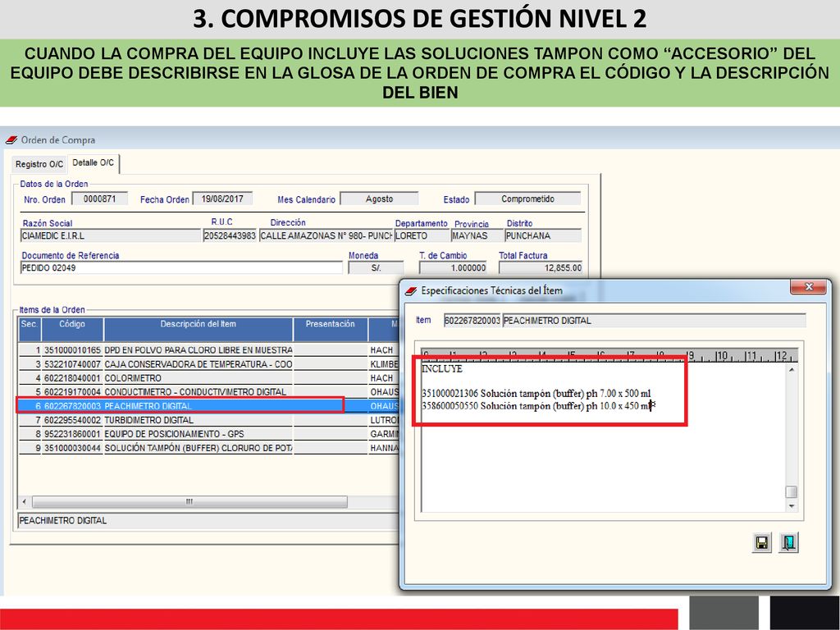Close the Especificaciones Técnicas dialog
Image resolution: width=840 pixels, height=630 pixels.
808,287
